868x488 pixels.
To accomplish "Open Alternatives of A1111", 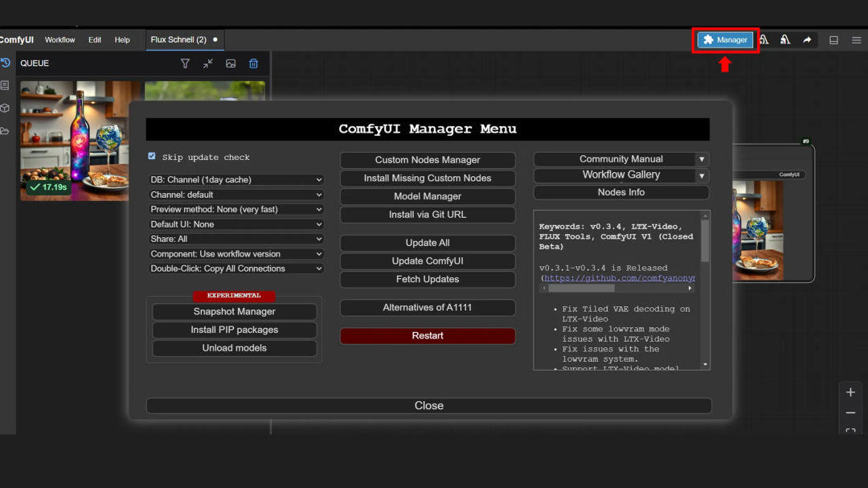I will (428, 307).
